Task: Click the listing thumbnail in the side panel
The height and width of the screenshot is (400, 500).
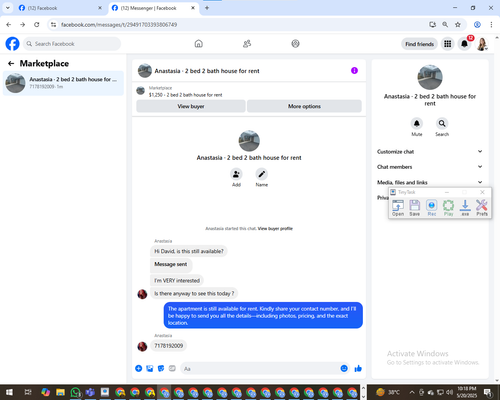Action: click(430, 77)
